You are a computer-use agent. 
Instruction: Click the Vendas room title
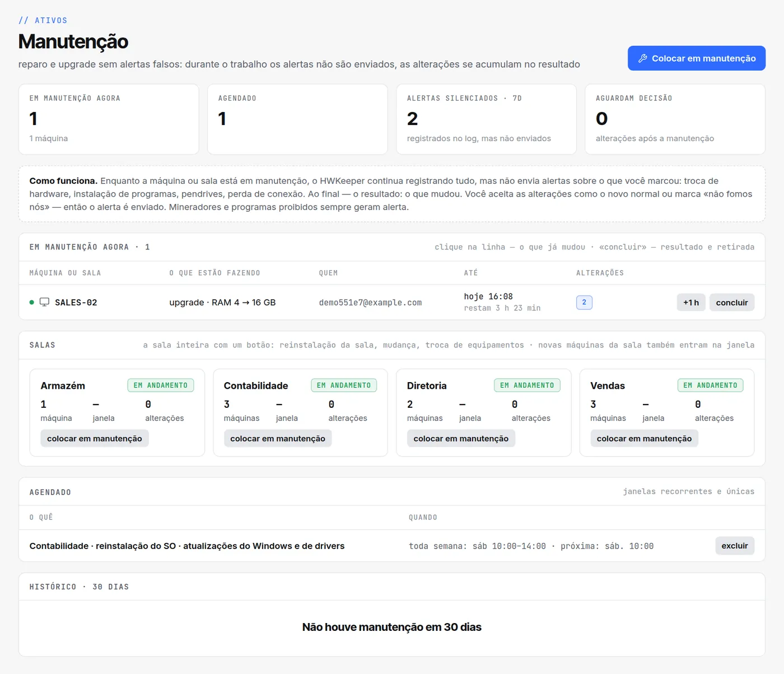click(x=608, y=385)
